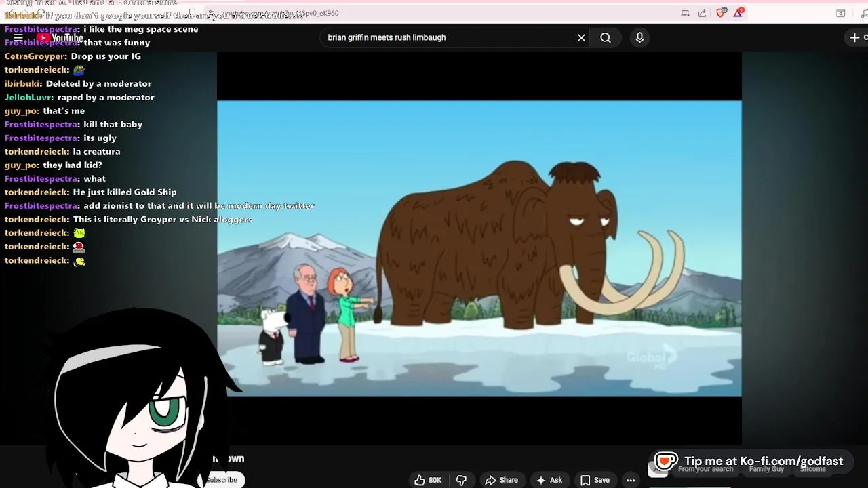Open Brave Rewards triangle icon
868x488 pixels.
pos(738,13)
